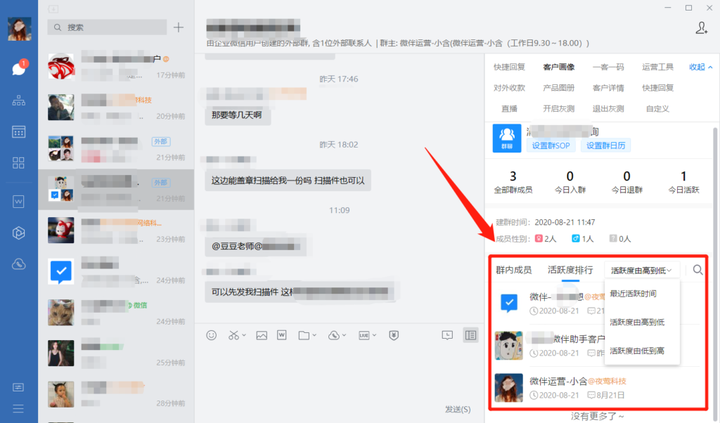This screenshot has height=423, width=720.
Task: Select 活跃度由低到高 from the sort menu
Action: tap(637, 350)
